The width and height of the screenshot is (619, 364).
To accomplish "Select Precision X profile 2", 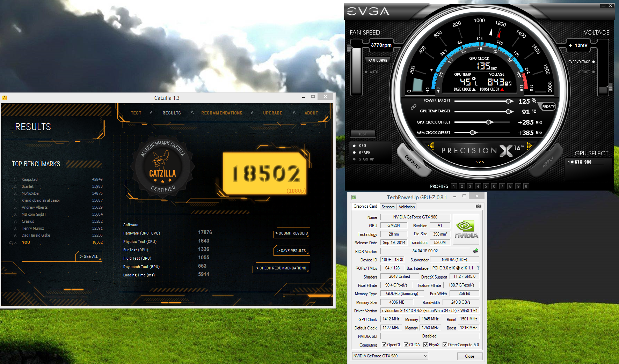I will [x=462, y=186].
